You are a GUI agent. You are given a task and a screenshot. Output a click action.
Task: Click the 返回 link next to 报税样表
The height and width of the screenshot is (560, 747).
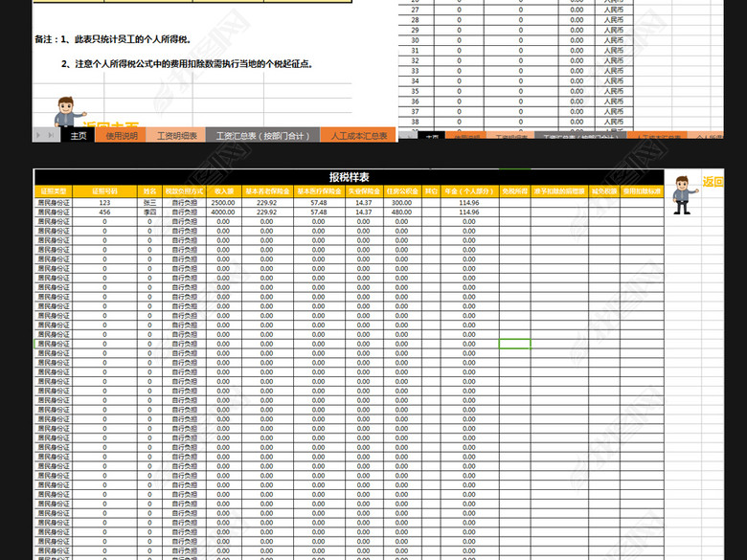click(713, 182)
